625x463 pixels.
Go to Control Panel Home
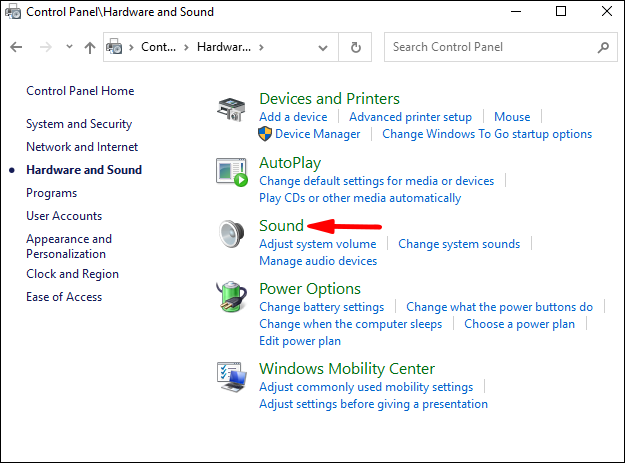pyautogui.click(x=80, y=91)
